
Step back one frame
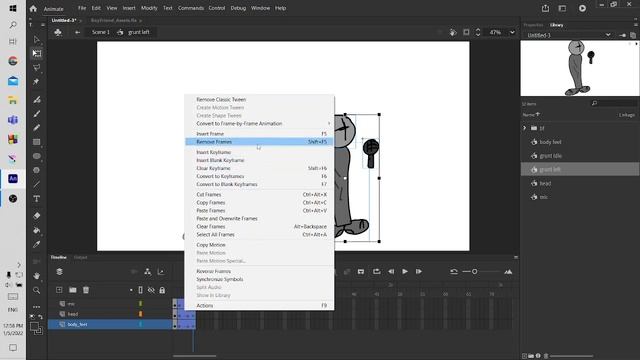pos(391,271)
